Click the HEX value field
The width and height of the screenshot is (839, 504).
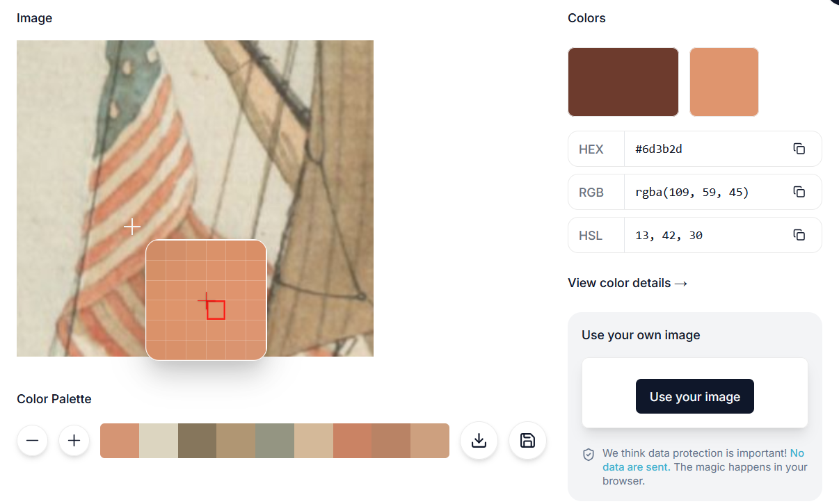coord(703,149)
